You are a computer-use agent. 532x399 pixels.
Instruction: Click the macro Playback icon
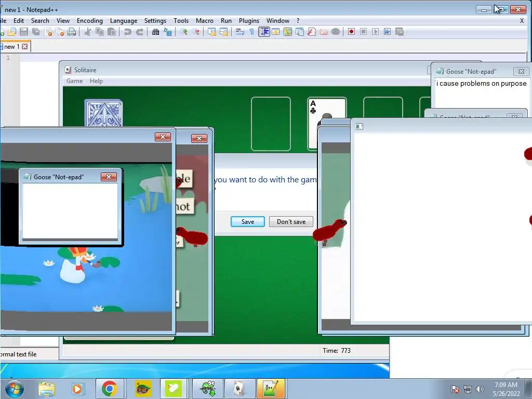tap(375, 32)
